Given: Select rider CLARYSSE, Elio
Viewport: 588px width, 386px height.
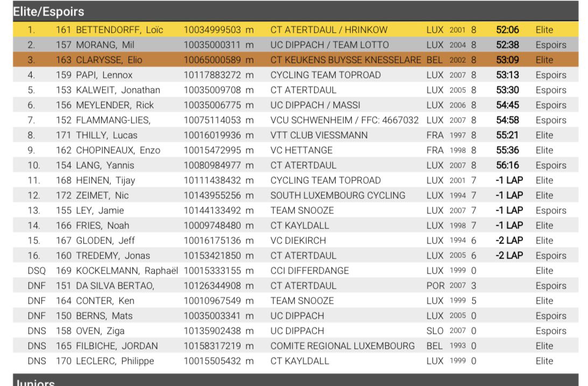Looking at the screenshot, I should coord(109,60).
